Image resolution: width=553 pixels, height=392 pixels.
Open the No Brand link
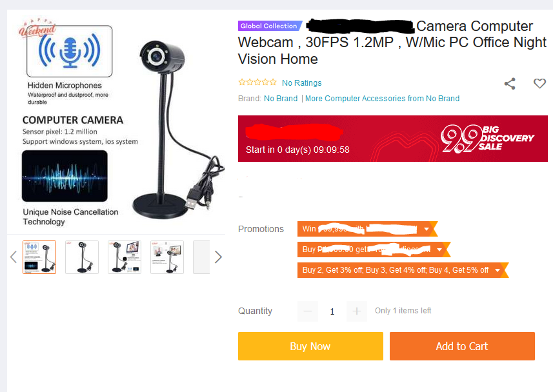(281, 99)
